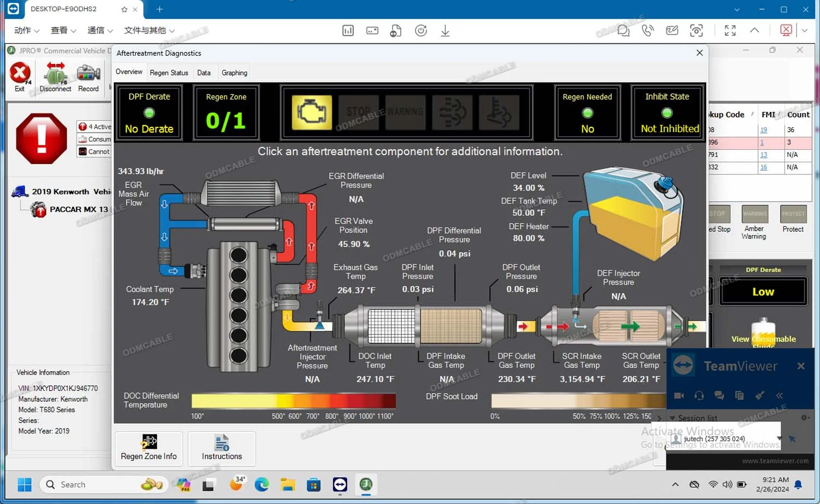Click the TeamViewer phone call icon
Viewport: 820px width, 504px height.
click(648, 31)
